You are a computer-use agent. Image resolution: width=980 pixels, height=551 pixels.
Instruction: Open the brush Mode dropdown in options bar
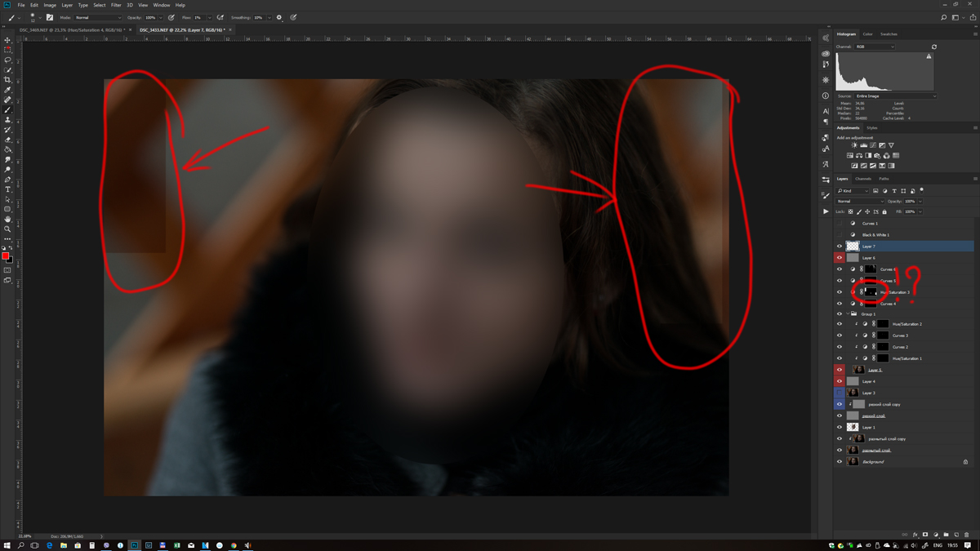[x=97, y=17]
